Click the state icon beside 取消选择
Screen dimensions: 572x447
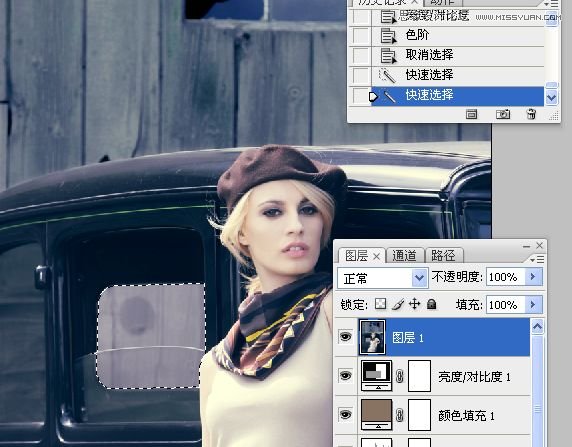[388, 56]
